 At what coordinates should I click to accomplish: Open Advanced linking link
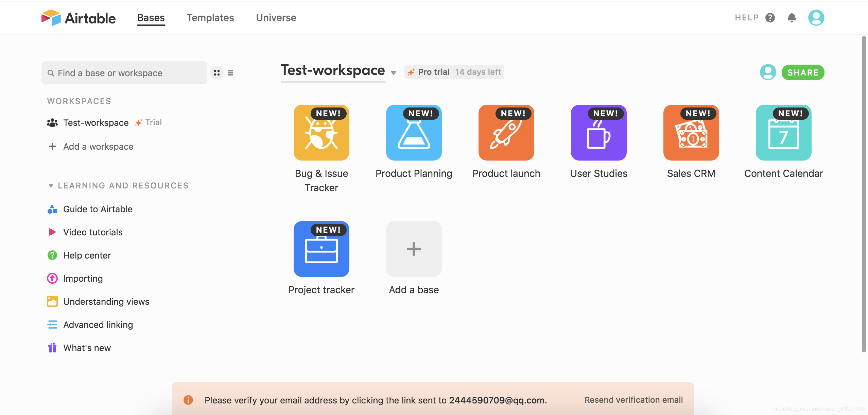click(x=98, y=325)
